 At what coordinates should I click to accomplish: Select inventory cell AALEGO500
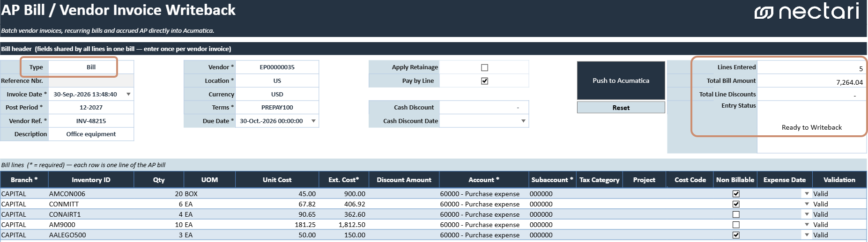pyautogui.click(x=91, y=235)
